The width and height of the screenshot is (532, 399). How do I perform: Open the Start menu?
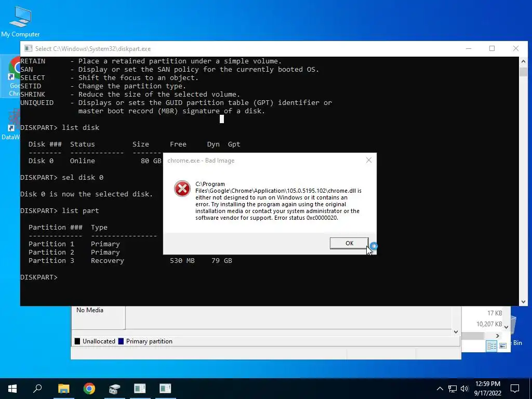click(x=12, y=389)
